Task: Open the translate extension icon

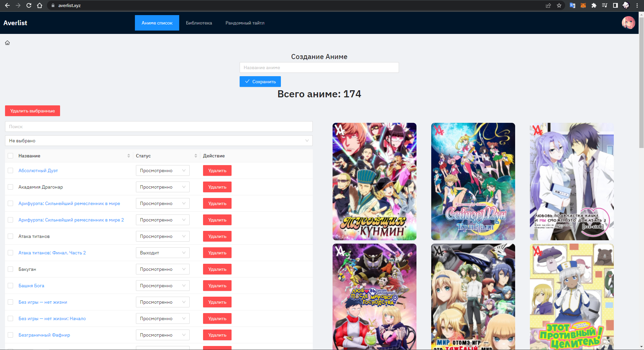Action: click(x=573, y=5)
